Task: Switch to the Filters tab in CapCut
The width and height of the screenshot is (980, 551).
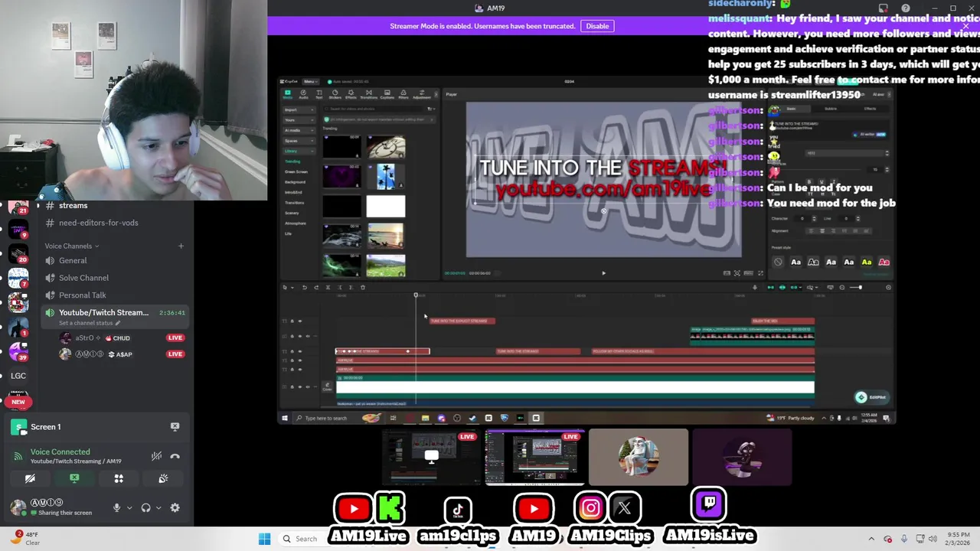Action: (x=404, y=94)
